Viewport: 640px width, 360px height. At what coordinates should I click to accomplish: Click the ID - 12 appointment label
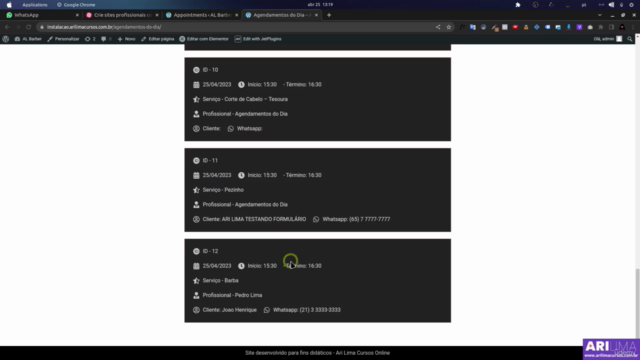[x=210, y=251]
